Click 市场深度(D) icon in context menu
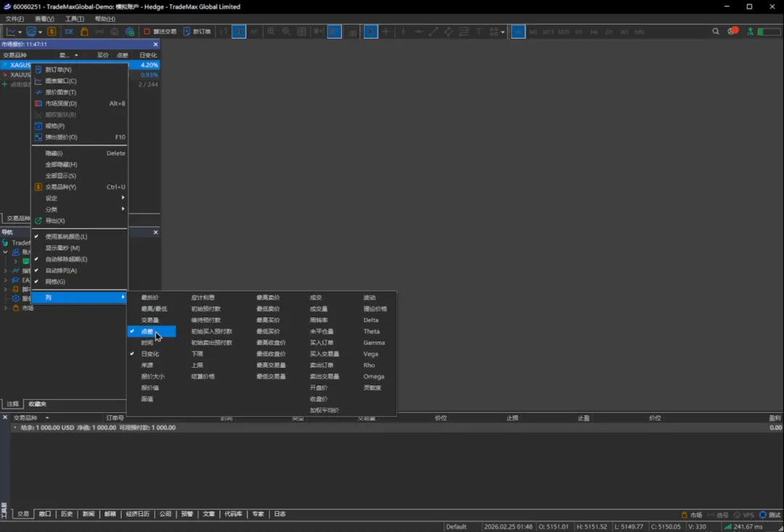 coord(38,103)
